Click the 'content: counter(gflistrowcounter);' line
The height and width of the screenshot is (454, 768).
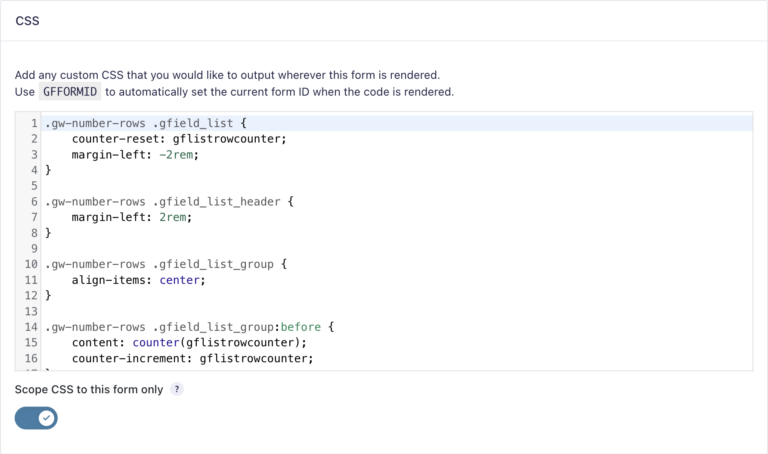tap(189, 342)
